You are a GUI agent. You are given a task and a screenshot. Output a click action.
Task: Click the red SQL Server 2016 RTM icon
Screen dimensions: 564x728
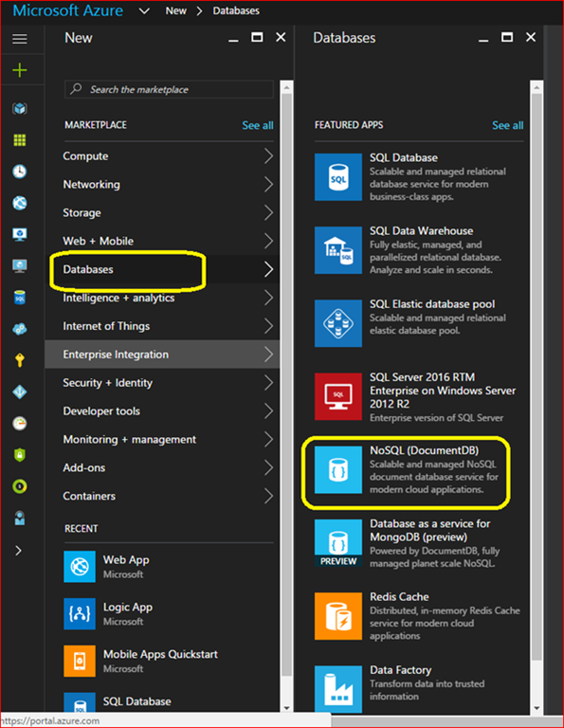(x=338, y=396)
